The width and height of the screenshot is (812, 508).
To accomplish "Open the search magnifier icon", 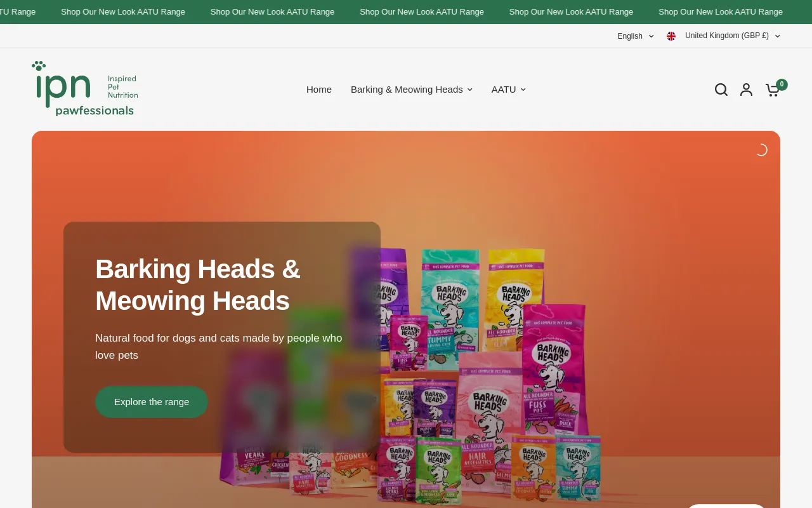I will pyautogui.click(x=721, y=90).
